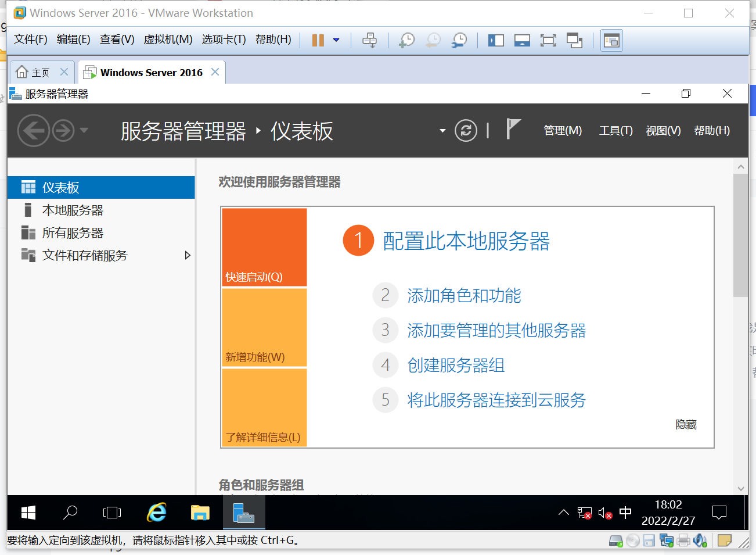Take a snapshot of this virtual machine

[406, 40]
